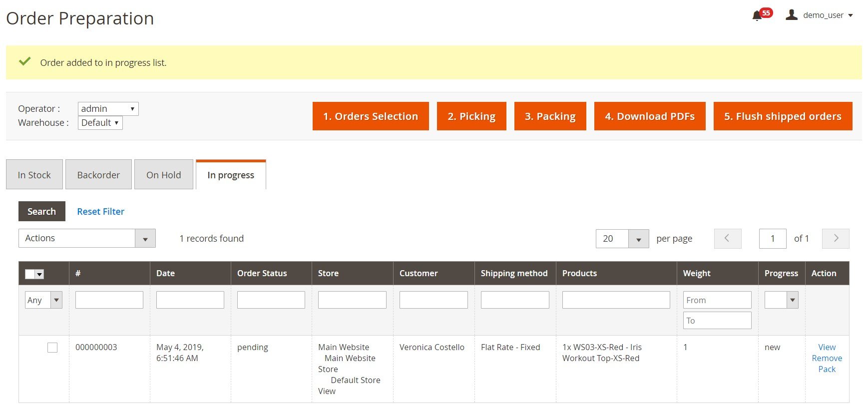Change the 20 per page selector
The height and width of the screenshot is (410, 868).
pyautogui.click(x=622, y=239)
